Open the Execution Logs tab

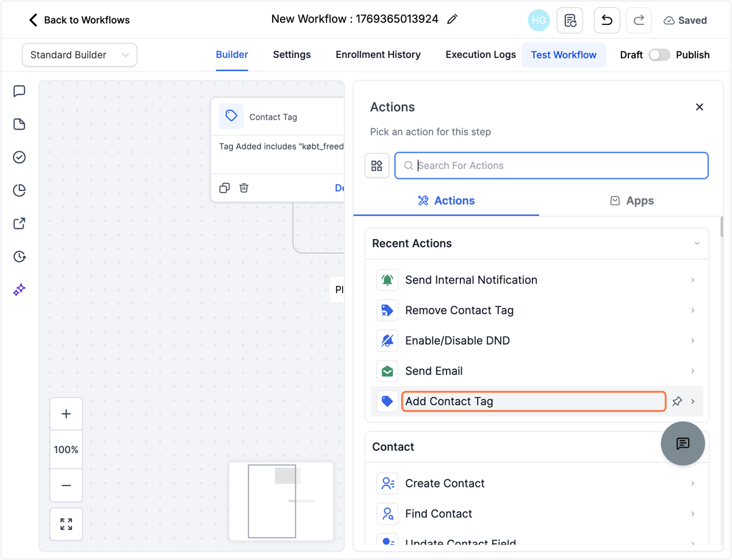(481, 55)
